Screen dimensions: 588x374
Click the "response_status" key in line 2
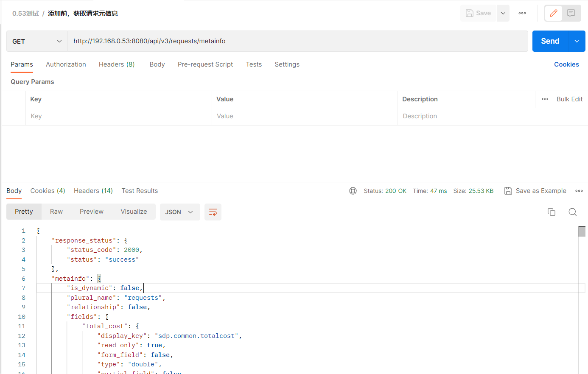pyautogui.click(x=84, y=240)
